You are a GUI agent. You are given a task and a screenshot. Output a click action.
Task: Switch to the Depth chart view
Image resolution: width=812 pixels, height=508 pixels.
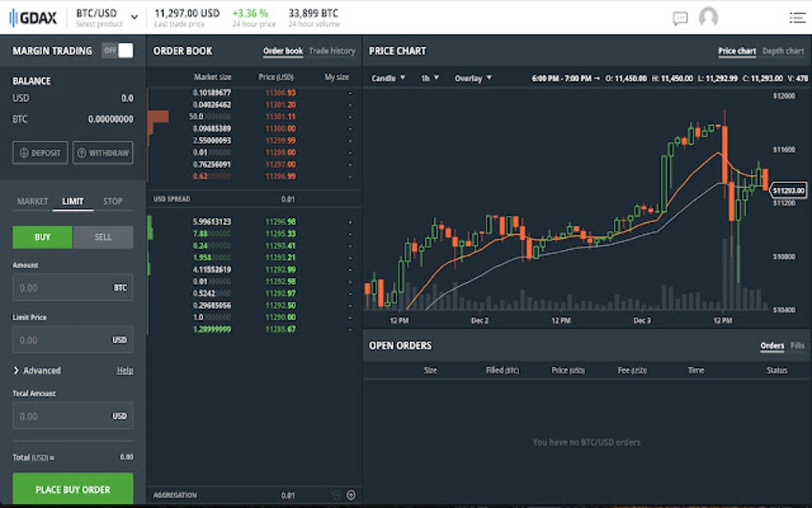pyautogui.click(x=783, y=50)
